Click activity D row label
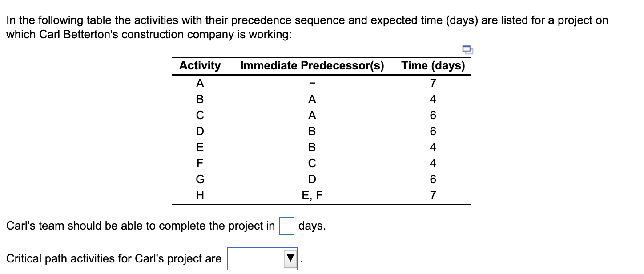 200,131
